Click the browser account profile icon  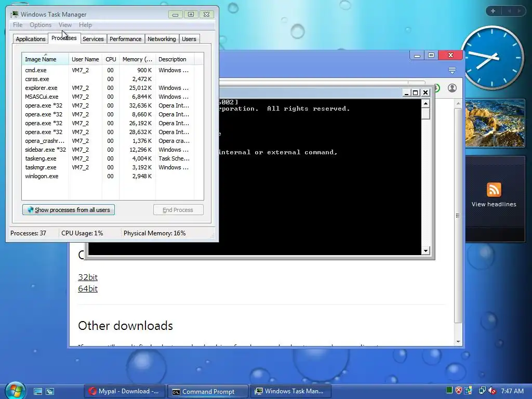point(452,88)
